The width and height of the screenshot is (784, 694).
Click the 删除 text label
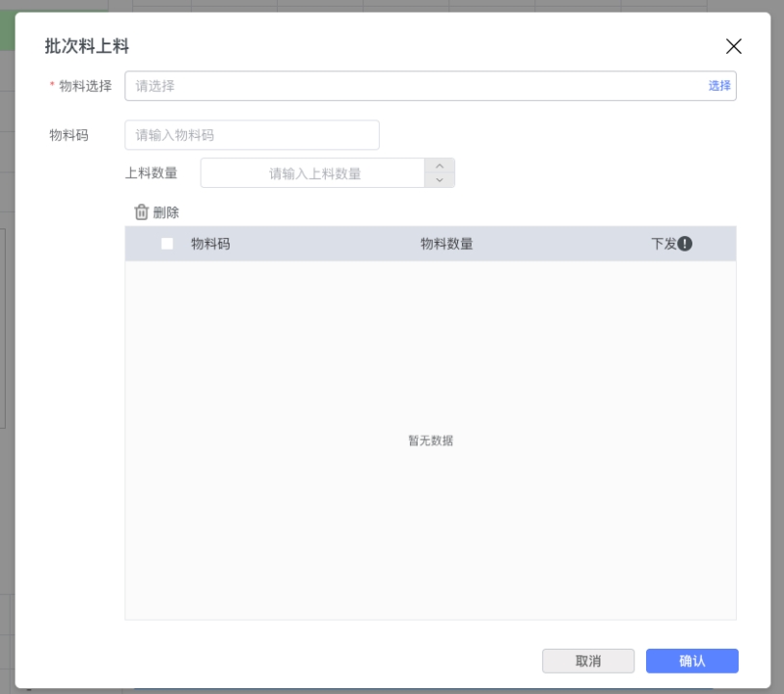pos(166,212)
